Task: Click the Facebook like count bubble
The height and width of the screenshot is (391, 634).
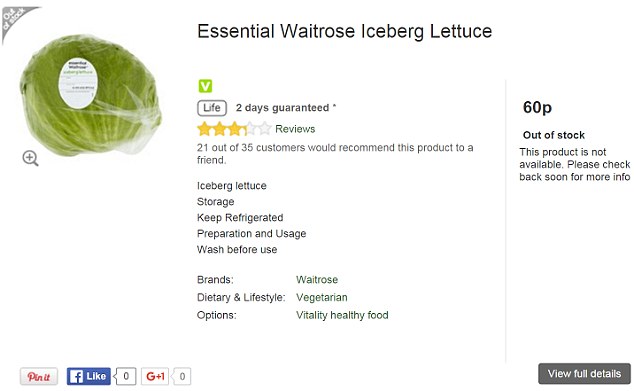Action: point(125,376)
